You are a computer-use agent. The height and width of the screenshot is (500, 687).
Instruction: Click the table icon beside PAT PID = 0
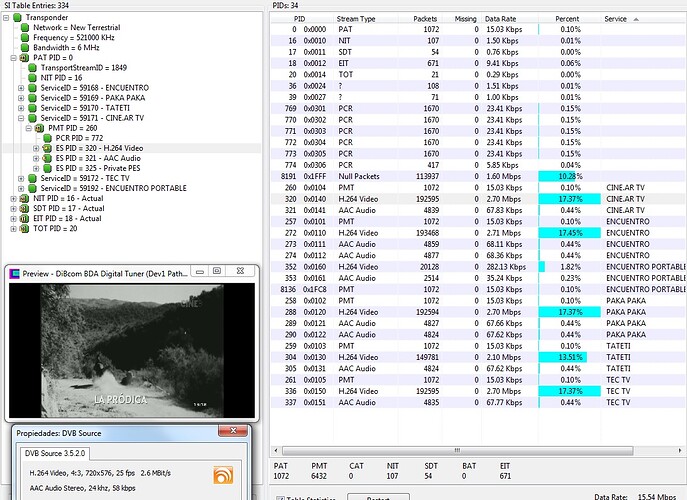point(25,58)
